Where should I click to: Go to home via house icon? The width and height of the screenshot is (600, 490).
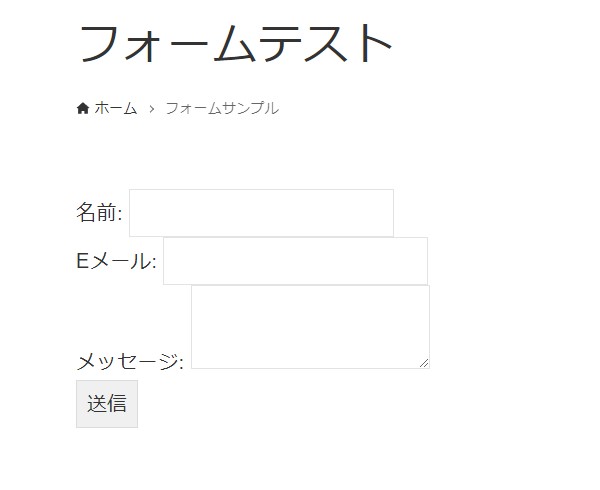coord(83,108)
